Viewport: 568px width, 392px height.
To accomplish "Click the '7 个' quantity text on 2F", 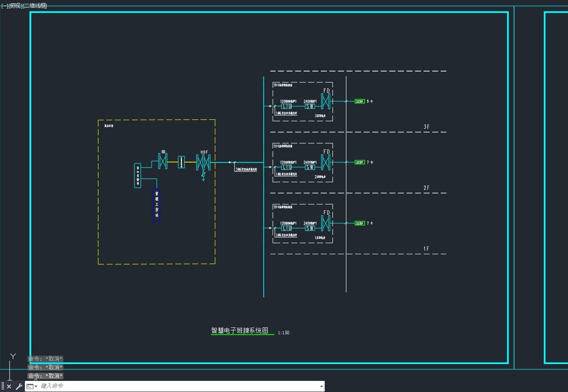I will 370,163.
